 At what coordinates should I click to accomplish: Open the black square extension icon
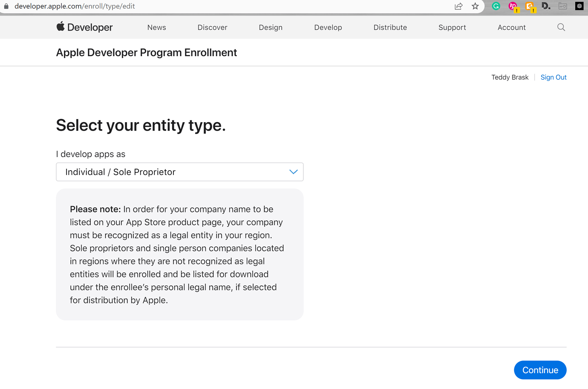(x=579, y=6)
